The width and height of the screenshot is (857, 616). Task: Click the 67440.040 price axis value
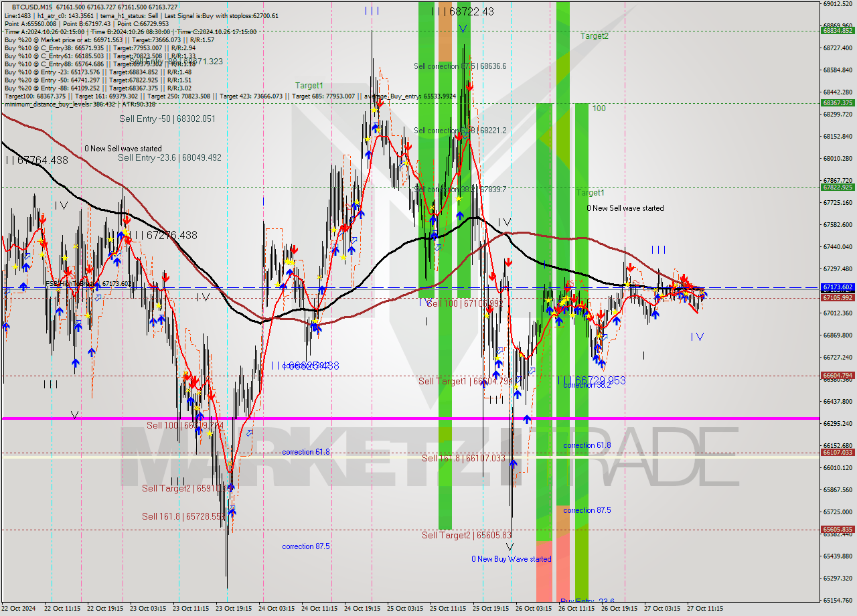coord(838,246)
